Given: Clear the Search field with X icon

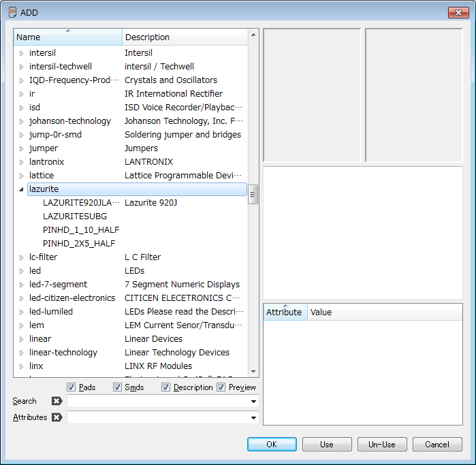Looking at the screenshot, I should 57,401.
